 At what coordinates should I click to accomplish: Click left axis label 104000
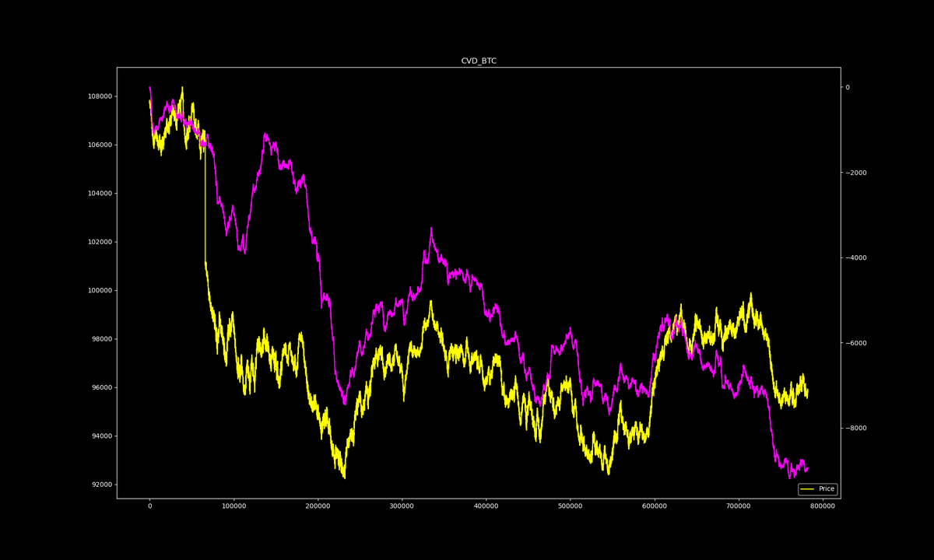[x=99, y=194]
